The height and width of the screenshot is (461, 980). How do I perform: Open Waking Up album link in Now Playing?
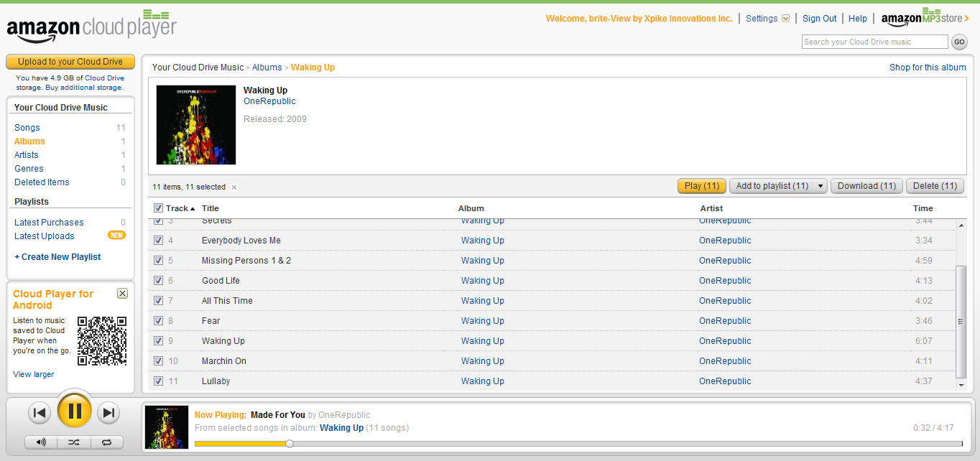[341, 428]
